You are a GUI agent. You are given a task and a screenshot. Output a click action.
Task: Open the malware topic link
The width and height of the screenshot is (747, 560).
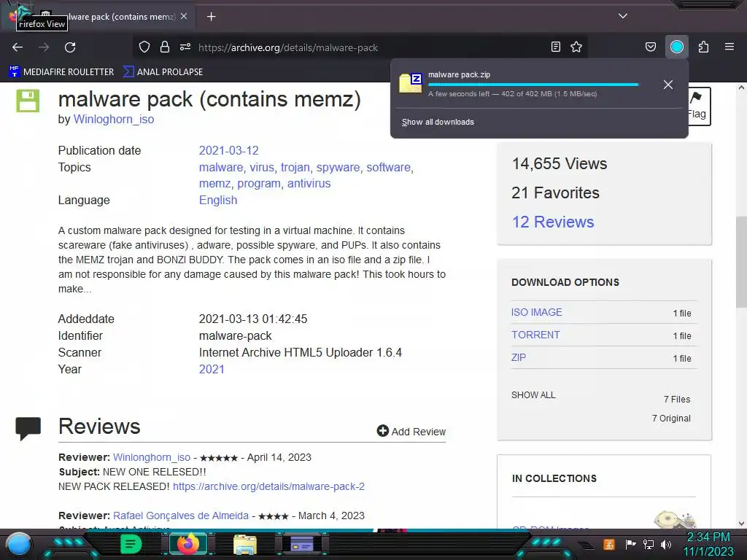tap(221, 167)
